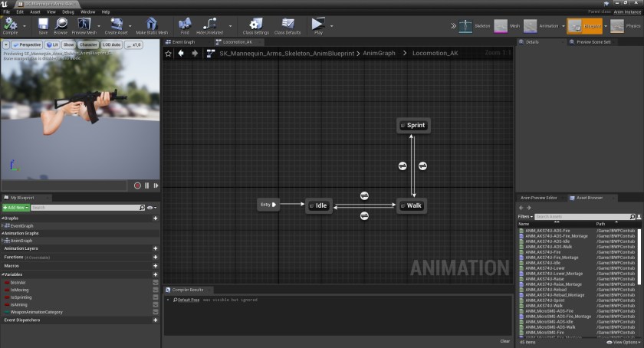Switch to the Event Graph tab

click(182, 42)
